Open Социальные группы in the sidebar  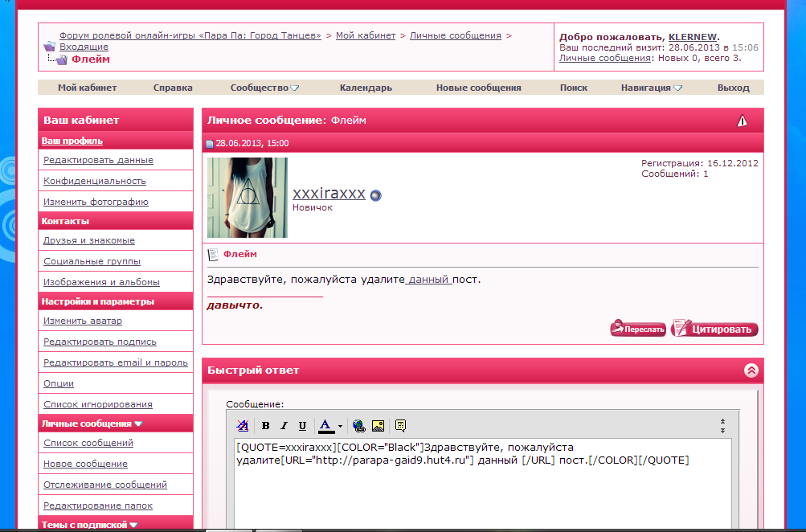[92, 261]
